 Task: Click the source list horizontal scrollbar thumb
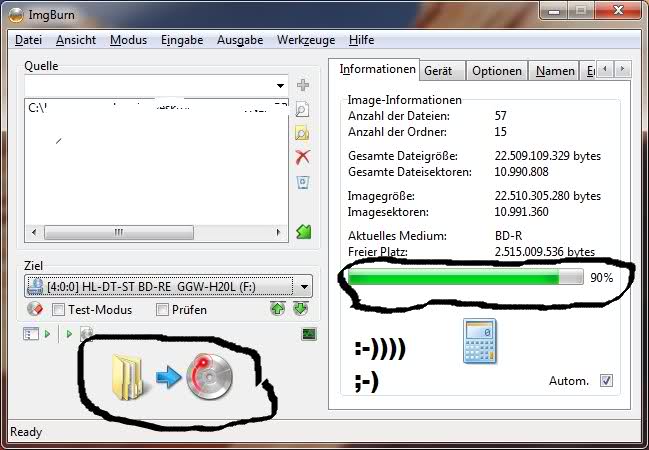(119, 232)
